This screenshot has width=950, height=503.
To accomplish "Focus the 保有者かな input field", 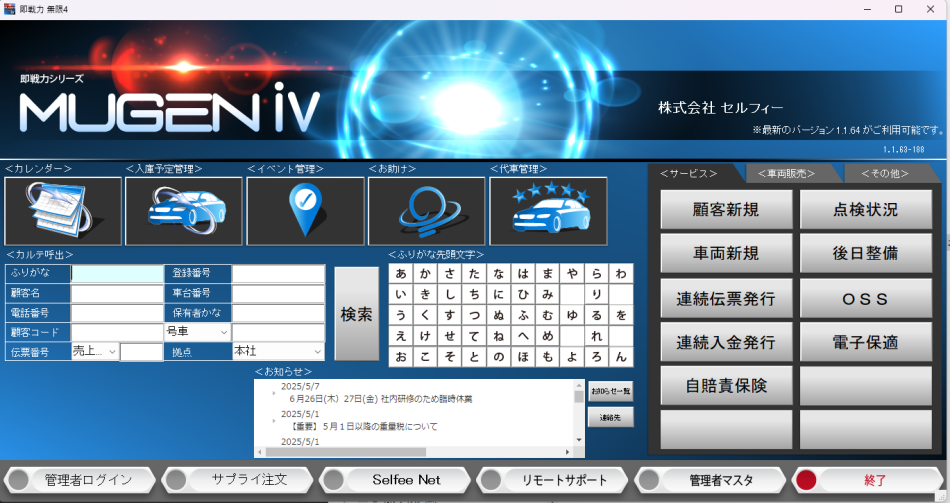I will pyautogui.click(x=279, y=313).
